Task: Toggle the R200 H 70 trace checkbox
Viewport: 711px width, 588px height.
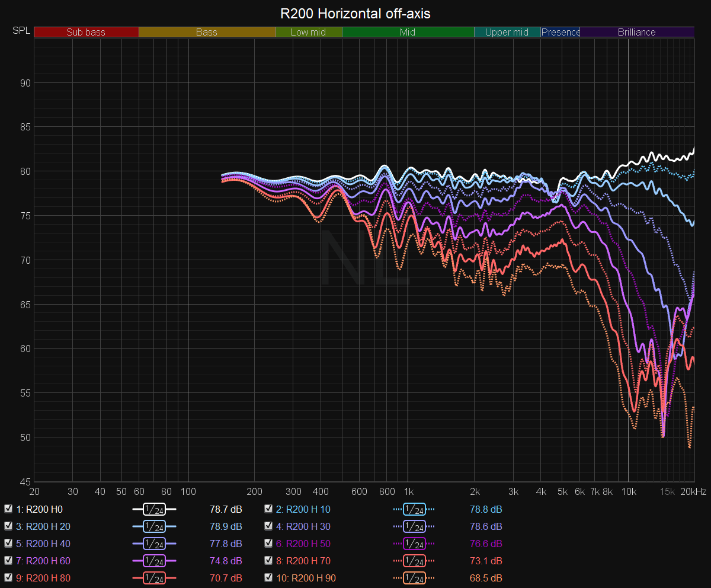Action: tap(268, 561)
